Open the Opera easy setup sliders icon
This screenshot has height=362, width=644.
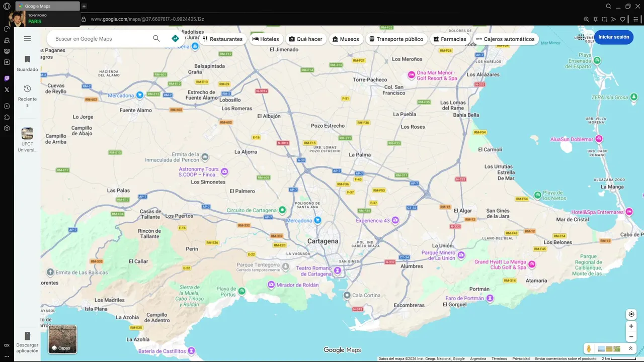tap(636, 19)
